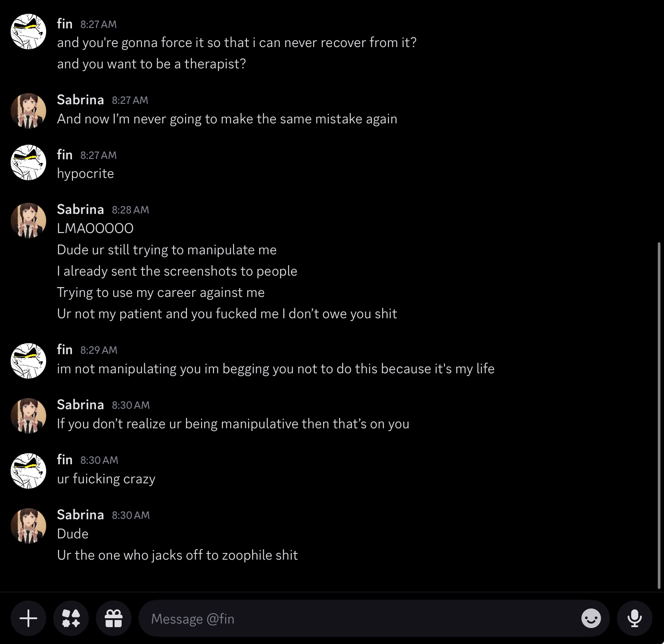664x644 pixels.
Task: Click the 'fin' username at 8:29 AM
Action: [65, 349]
